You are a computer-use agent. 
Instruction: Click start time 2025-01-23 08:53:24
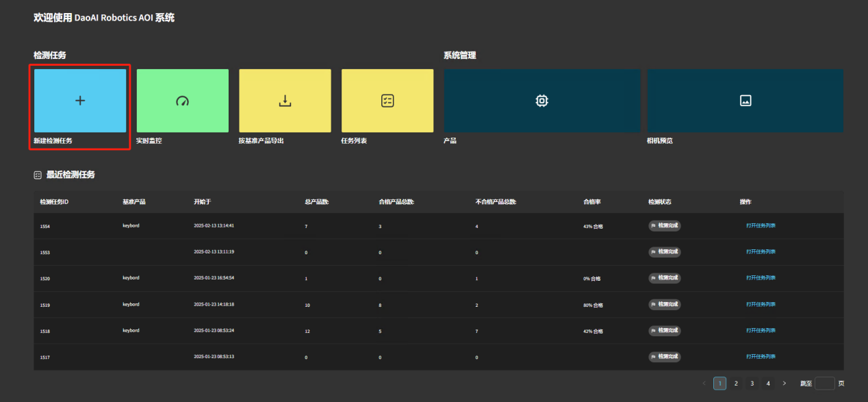[x=214, y=331]
